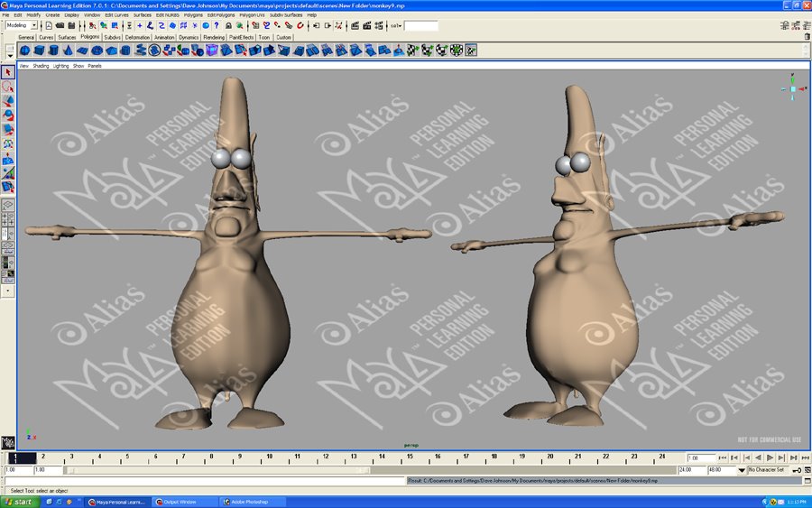The width and height of the screenshot is (812, 508).
Task: Click Maya Personal Learning taskbar button
Action: pyautogui.click(x=117, y=502)
